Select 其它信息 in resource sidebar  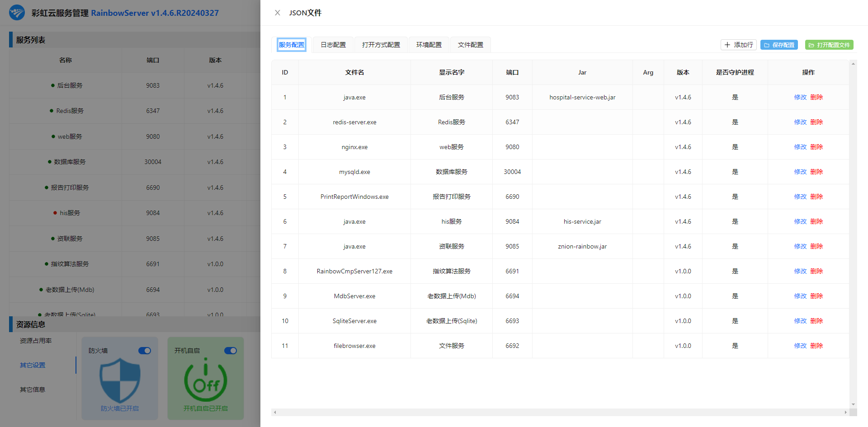[33, 389]
